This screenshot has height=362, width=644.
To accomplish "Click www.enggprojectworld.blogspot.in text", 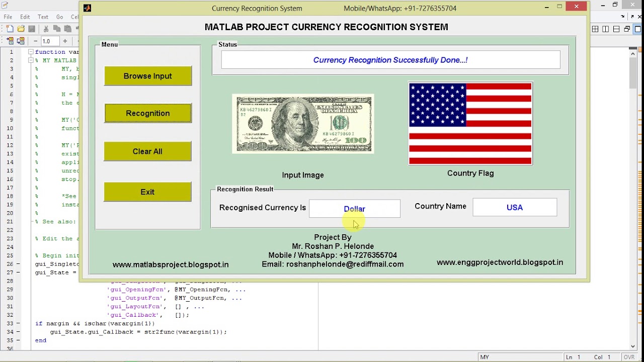I will [500, 262].
